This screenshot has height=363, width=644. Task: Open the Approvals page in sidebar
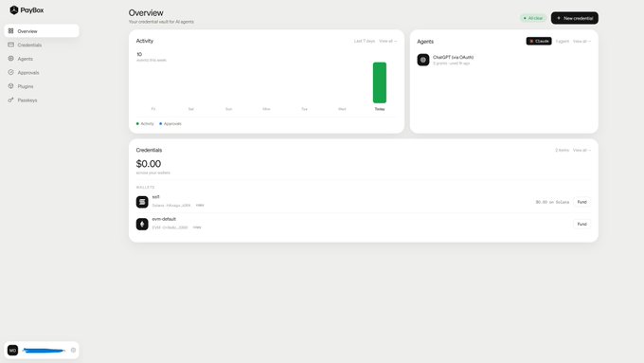[x=42, y=72]
